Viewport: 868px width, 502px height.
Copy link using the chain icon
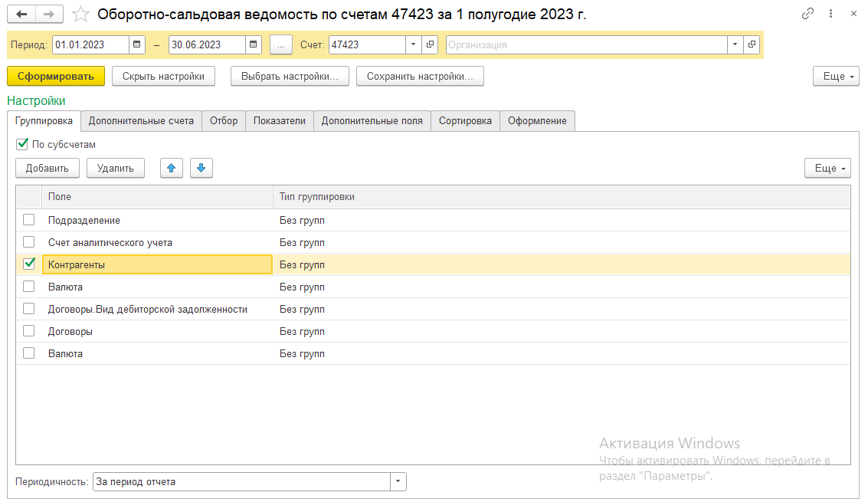coord(807,14)
